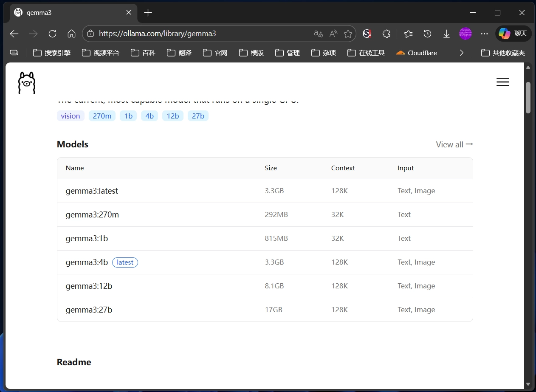536x392 pixels.
Task: Open the 搜索引擎 bookmark folder
Action: coord(52,53)
